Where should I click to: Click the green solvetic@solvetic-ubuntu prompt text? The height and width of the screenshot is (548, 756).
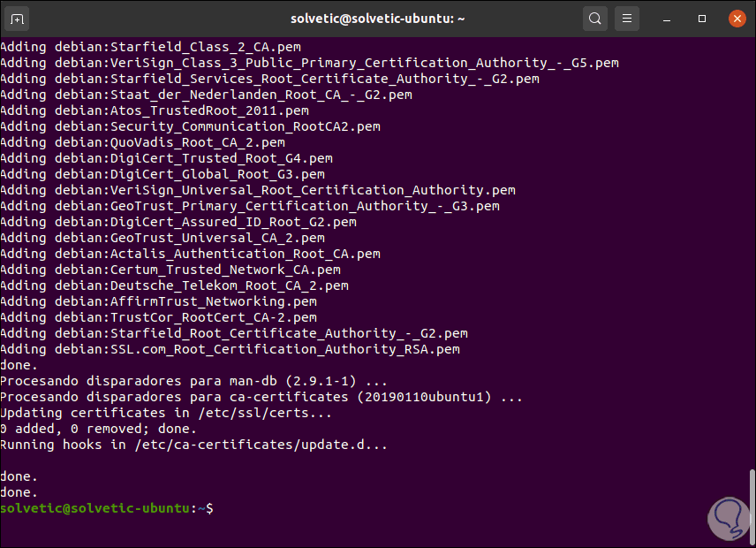click(x=95, y=508)
